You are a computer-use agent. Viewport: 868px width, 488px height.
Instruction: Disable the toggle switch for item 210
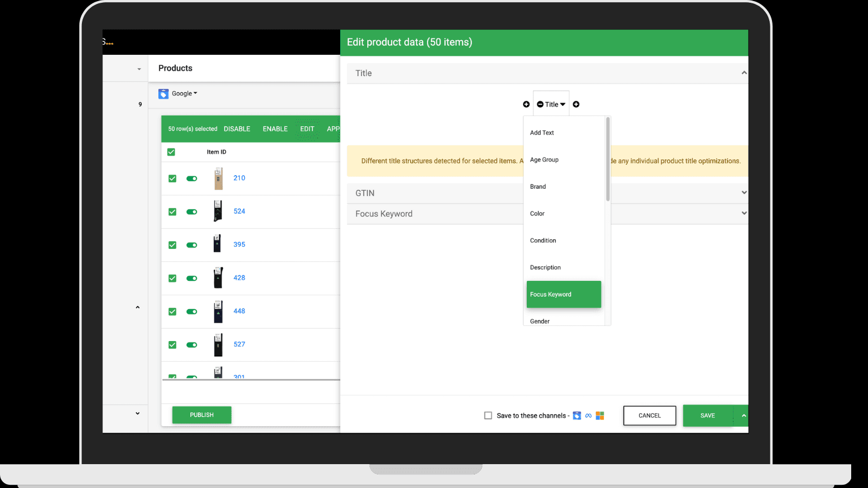point(192,178)
